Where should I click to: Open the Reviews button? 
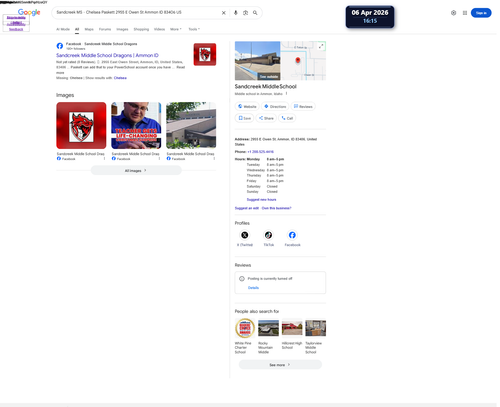click(x=303, y=106)
